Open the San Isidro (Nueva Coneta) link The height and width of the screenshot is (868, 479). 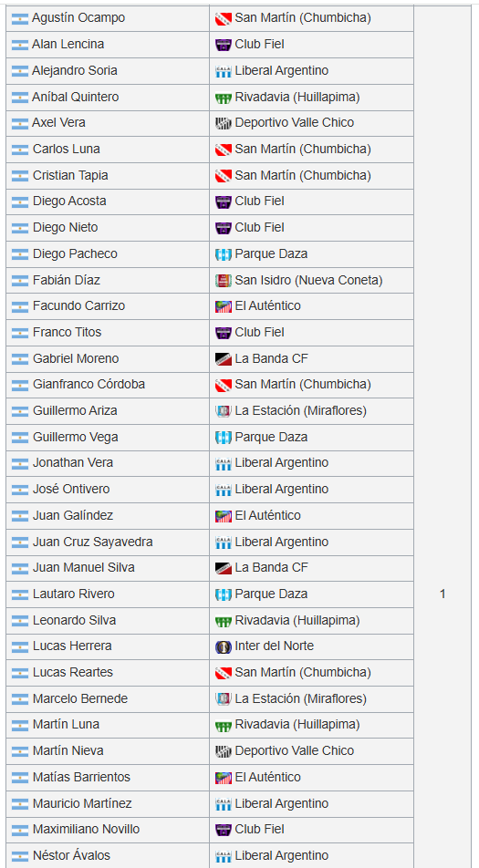tap(308, 281)
